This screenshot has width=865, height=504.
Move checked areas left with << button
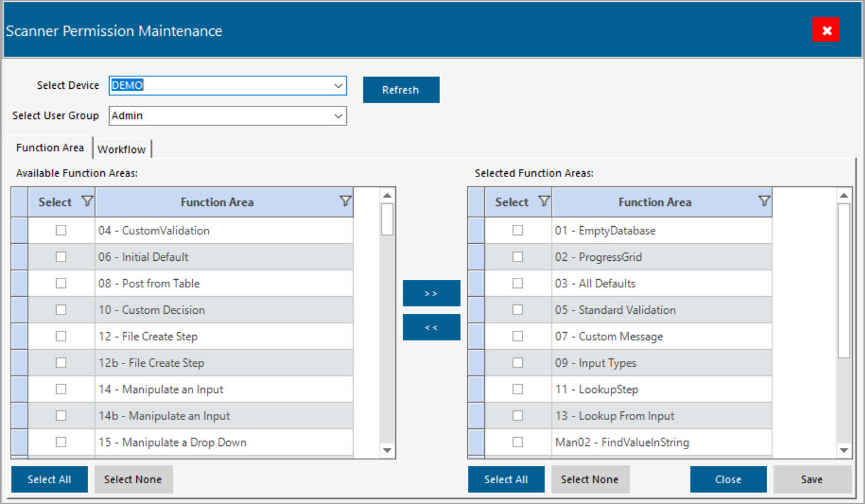tap(431, 327)
